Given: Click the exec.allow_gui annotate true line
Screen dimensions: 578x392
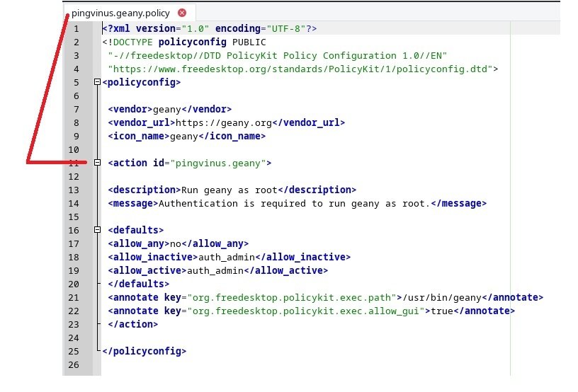Looking at the screenshot, I should [x=312, y=311].
